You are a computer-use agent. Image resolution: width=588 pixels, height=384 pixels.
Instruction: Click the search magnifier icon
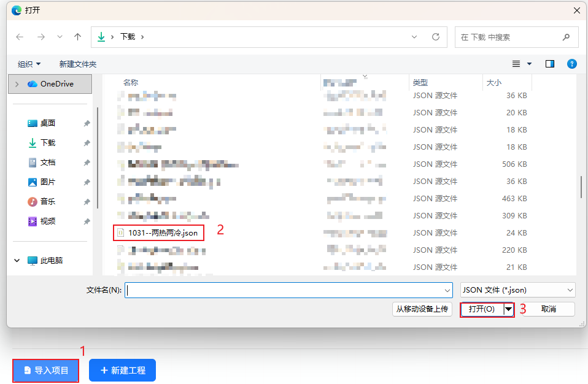(566, 37)
